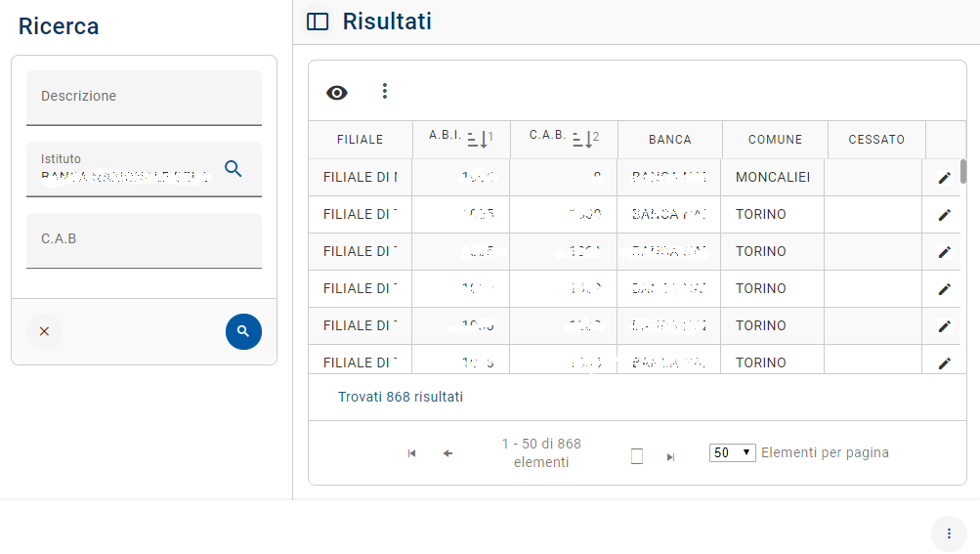Open the three-dot menu beside eye icon
Image resolution: width=980 pixels, height=554 pixels.
(384, 91)
